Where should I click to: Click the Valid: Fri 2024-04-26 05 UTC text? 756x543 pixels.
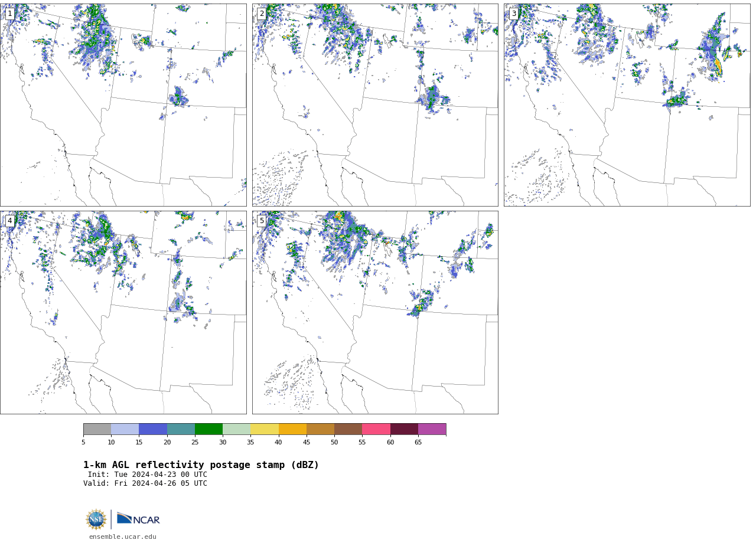(145, 483)
